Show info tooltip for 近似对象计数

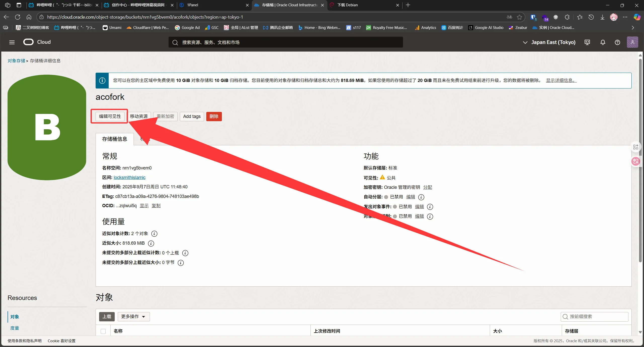pos(154,234)
